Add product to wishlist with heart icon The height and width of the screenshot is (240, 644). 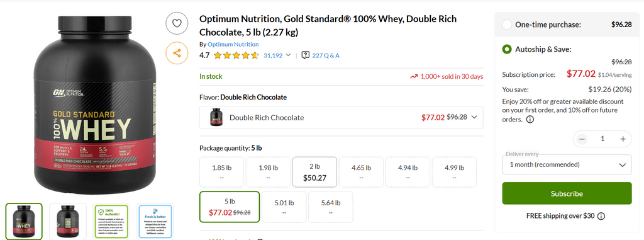[177, 23]
